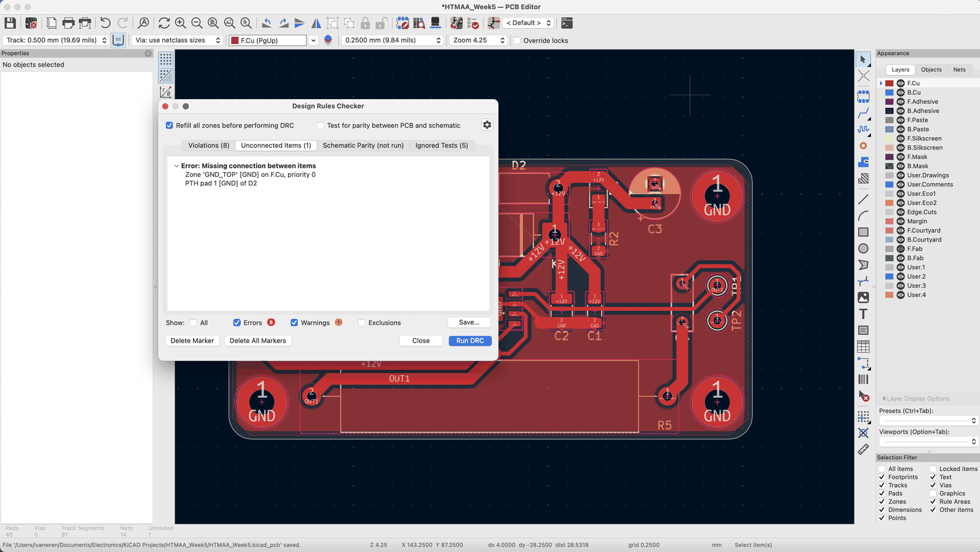This screenshot has width=980, height=552.
Task: Click the Run DRC button
Action: (x=470, y=341)
